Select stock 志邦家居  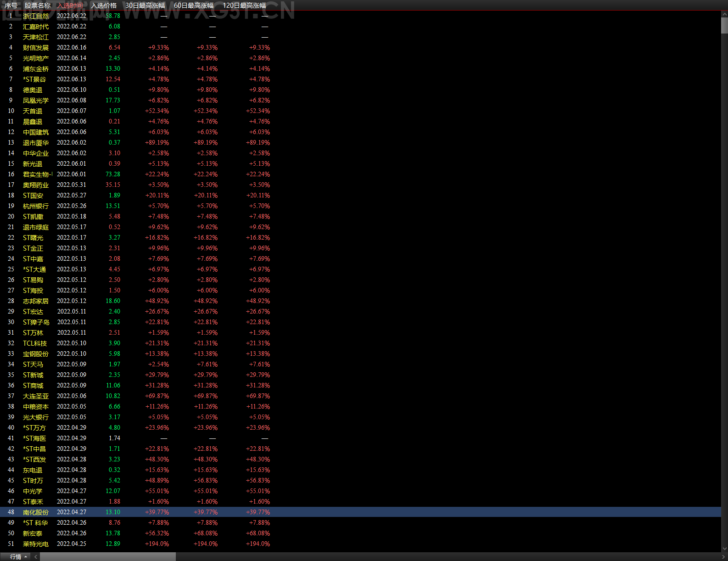(x=36, y=301)
